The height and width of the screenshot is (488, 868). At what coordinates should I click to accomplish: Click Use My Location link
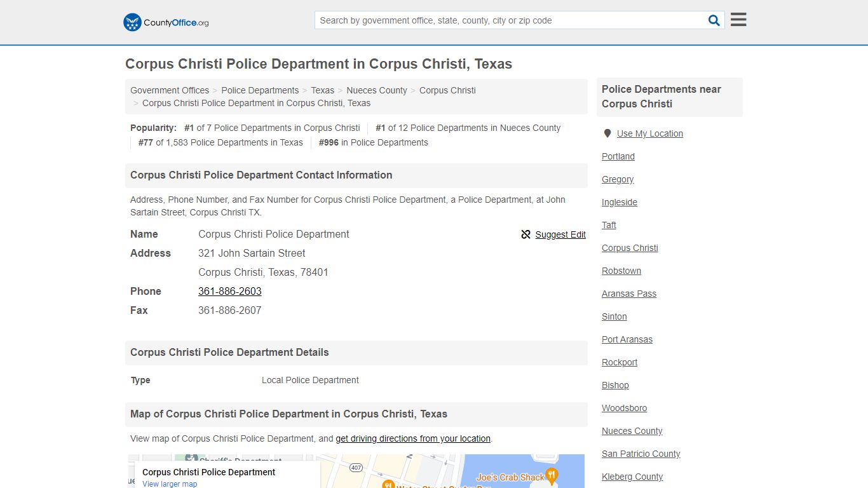pos(650,133)
